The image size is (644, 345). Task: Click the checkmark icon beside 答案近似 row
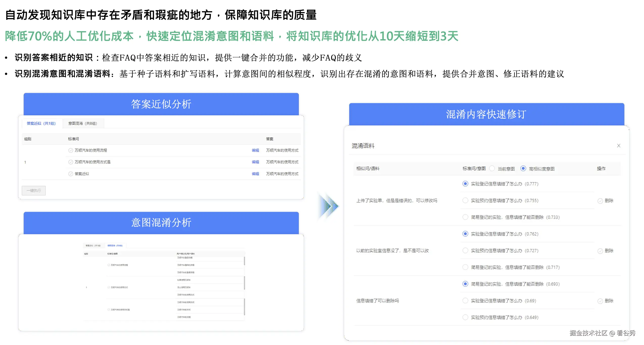click(x=71, y=174)
